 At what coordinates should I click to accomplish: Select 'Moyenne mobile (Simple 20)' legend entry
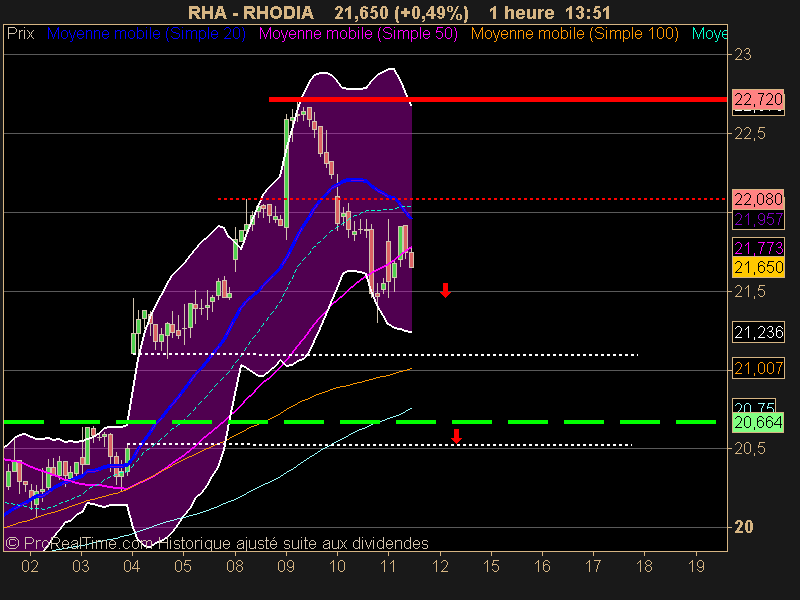146,34
